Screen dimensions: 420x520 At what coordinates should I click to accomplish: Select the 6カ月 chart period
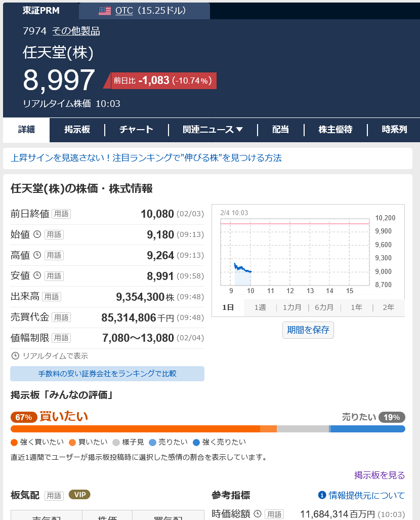324,307
